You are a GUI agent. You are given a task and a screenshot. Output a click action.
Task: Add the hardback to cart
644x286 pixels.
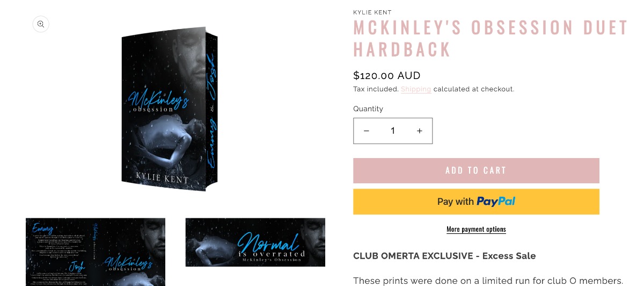(476, 170)
